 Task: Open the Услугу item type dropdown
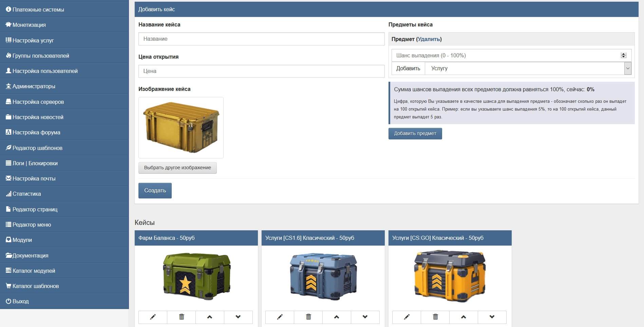[x=528, y=68]
